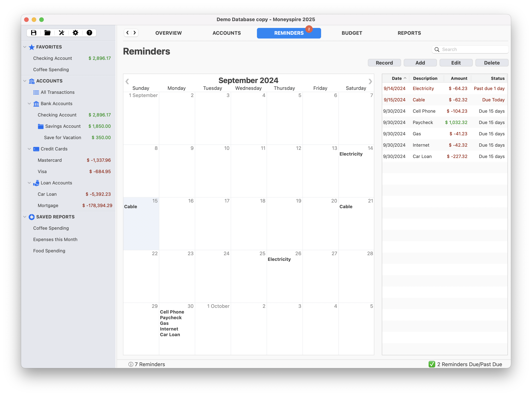Select the Cell Phone reminder row

pyautogui.click(x=445, y=111)
